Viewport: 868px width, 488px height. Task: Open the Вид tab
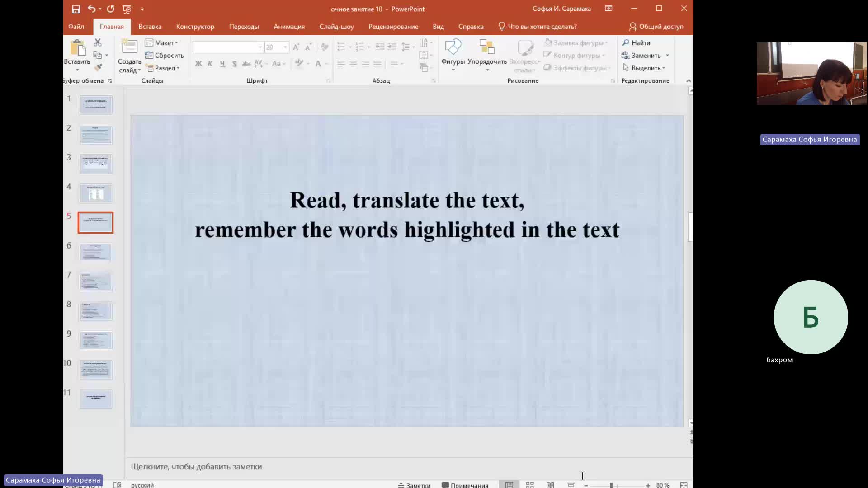(x=438, y=27)
